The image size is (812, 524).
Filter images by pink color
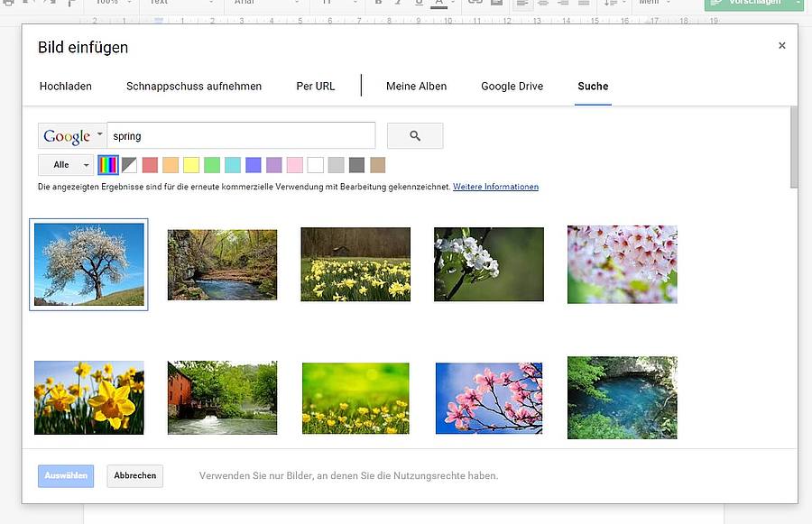pos(295,165)
